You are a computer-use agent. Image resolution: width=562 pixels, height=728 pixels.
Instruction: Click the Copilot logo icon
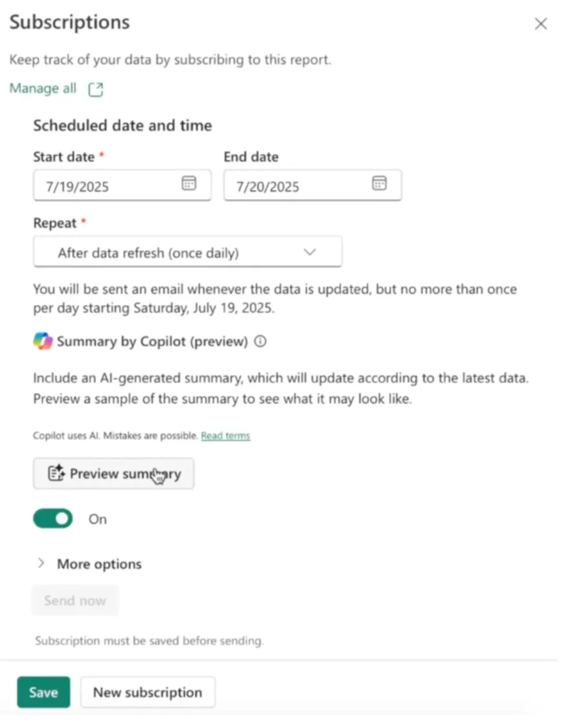pyautogui.click(x=43, y=341)
